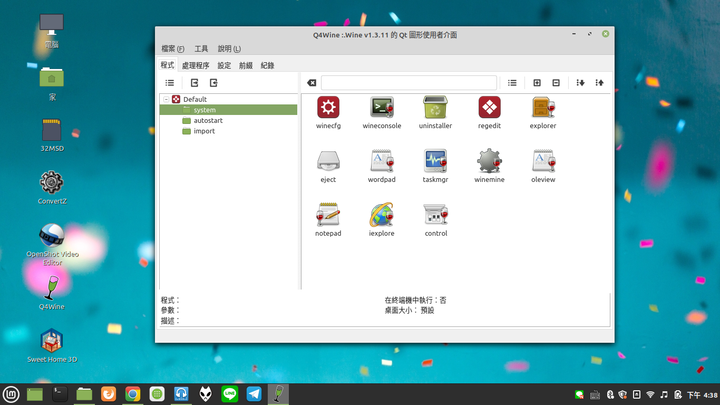Switch to the 處理程序 tab
This screenshot has width=720, height=405.
[196, 66]
